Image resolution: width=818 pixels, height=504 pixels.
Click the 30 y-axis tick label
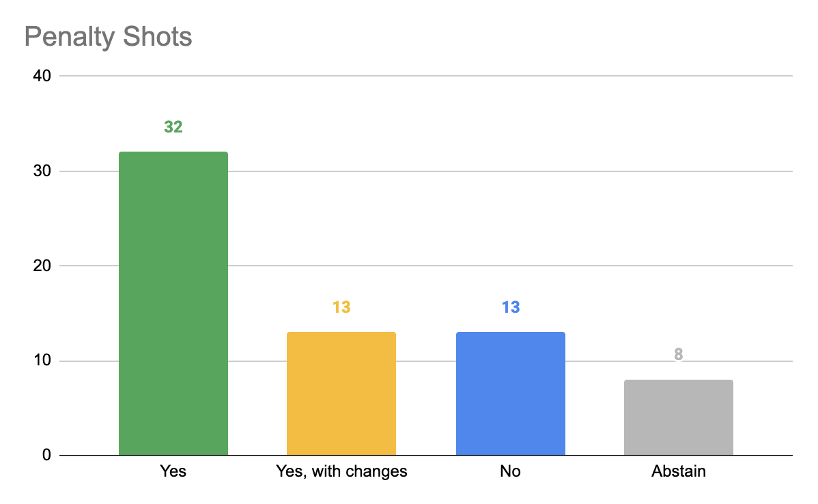(x=42, y=171)
